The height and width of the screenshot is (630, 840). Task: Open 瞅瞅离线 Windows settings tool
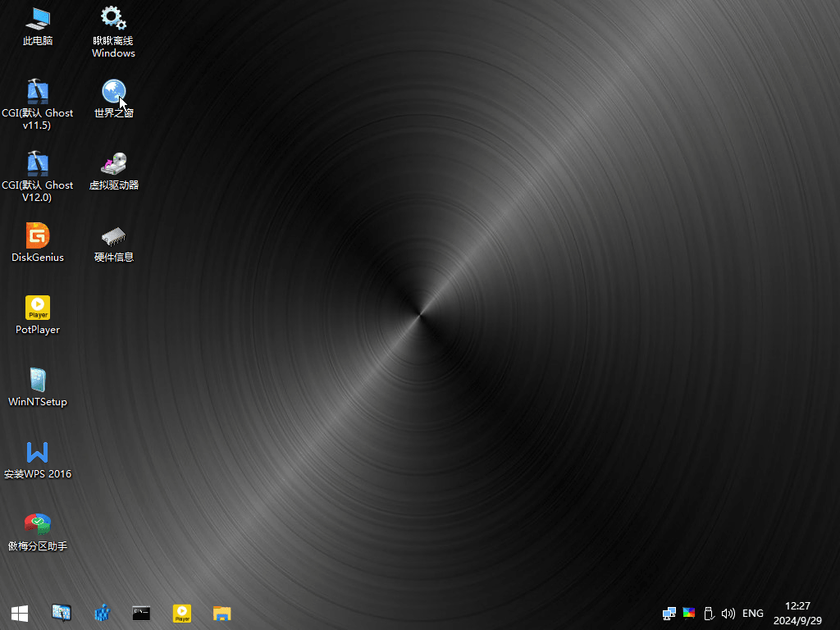(x=112, y=18)
